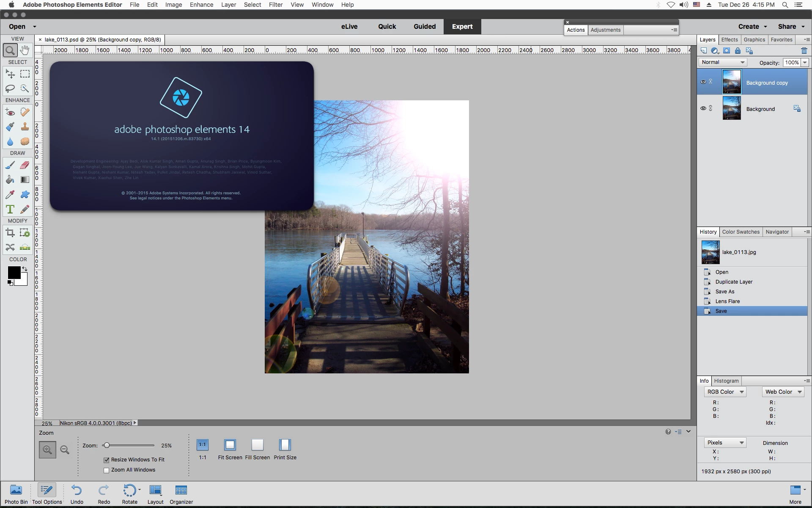Image resolution: width=812 pixels, height=508 pixels.
Task: Open the Filter menu
Action: (x=275, y=5)
